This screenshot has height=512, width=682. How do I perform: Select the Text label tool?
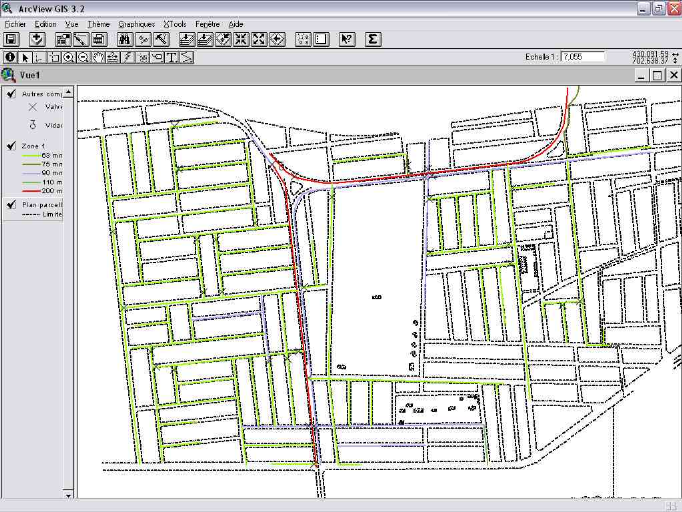[172, 57]
